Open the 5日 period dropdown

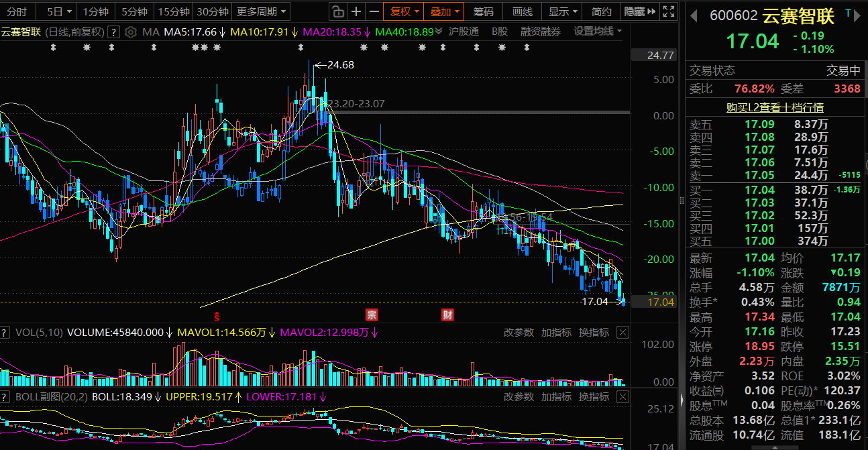pos(59,11)
